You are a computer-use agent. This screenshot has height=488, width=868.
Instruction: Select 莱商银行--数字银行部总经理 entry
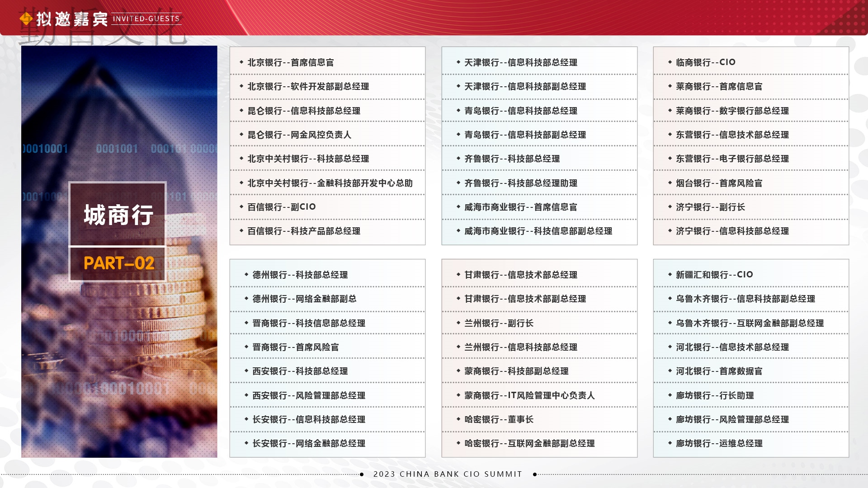pos(732,111)
